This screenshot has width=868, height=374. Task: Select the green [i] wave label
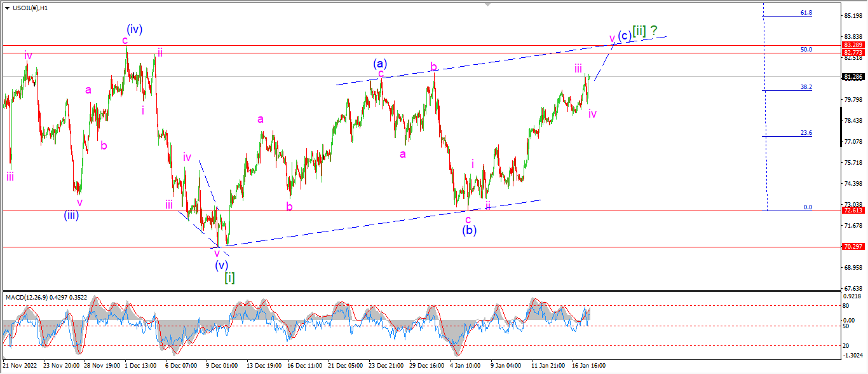229,277
